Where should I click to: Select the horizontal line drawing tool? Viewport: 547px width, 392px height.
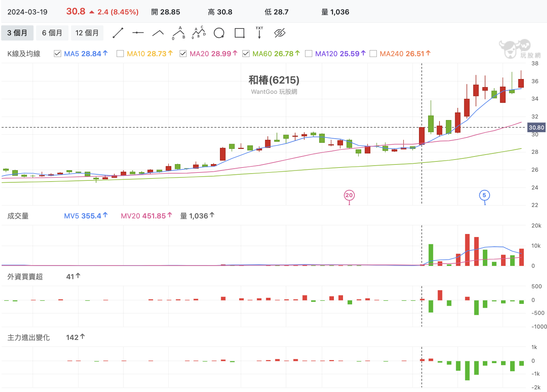click(x=138, y=33)
